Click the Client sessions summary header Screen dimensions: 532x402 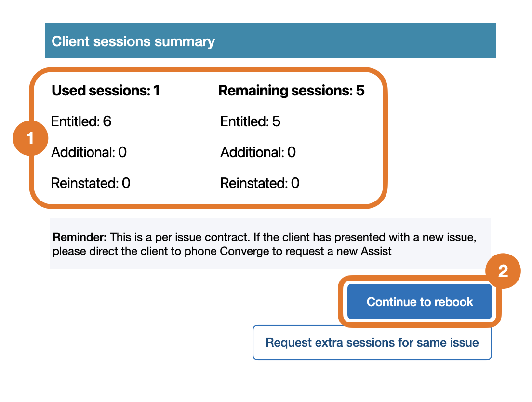133,41
